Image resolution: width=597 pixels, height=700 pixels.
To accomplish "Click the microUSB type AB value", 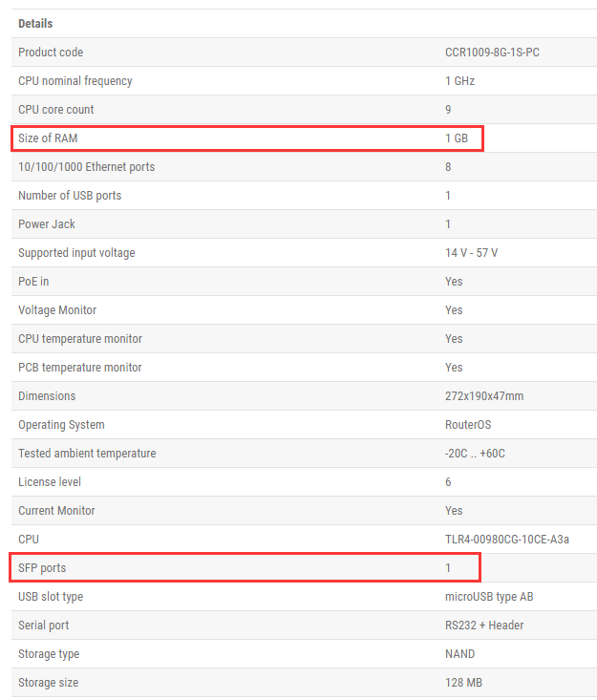I will click(x=489, y=597).
